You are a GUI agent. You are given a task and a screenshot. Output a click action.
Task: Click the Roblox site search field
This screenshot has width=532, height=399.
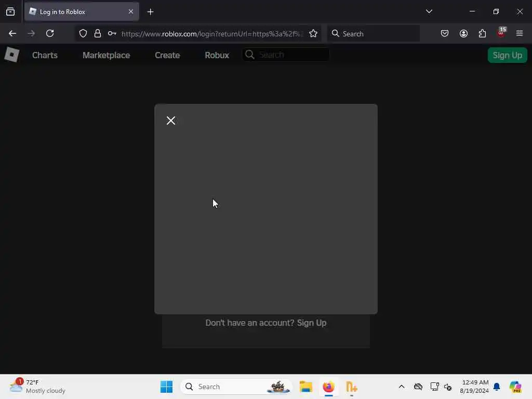(286, 55)
